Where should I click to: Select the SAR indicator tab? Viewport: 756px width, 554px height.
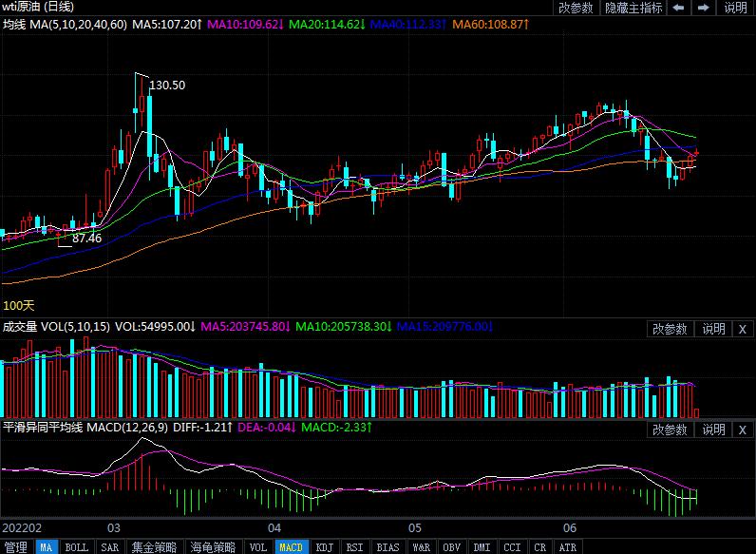[109, 547]
